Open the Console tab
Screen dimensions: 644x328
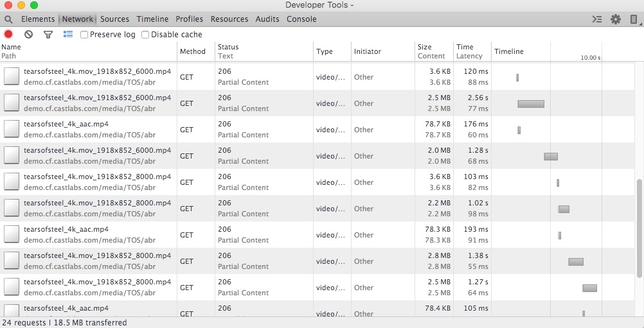point(301,19)
